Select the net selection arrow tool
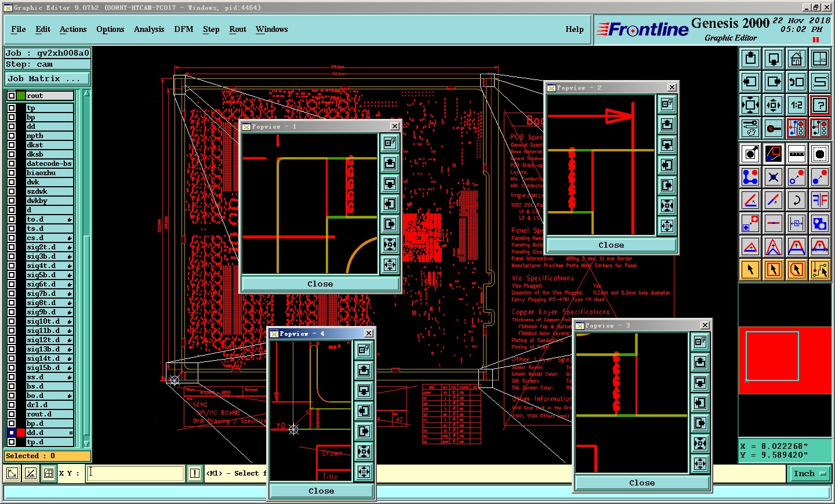Image resolution: width=835 pixels, height=504 pixels. (820, 270)
